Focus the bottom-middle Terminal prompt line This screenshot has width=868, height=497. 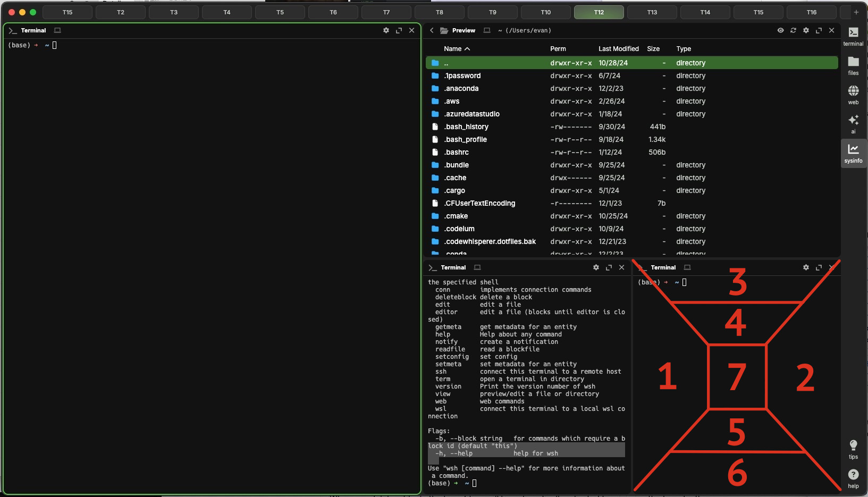pos(452,483)
